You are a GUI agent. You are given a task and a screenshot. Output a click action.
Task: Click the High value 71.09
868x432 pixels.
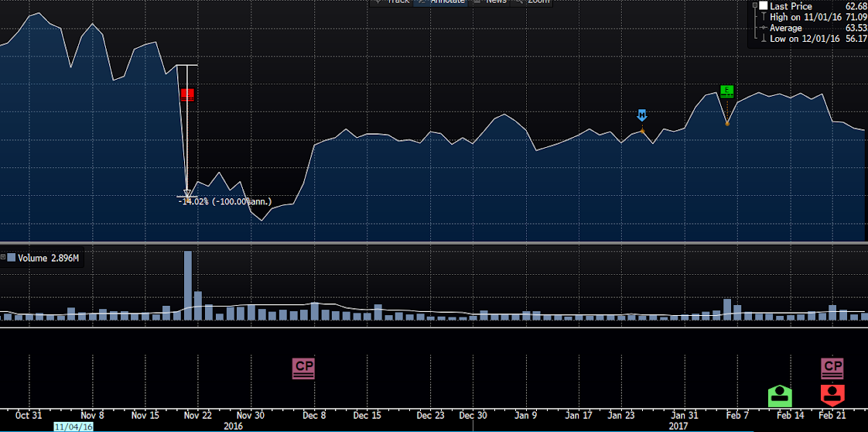855,17
